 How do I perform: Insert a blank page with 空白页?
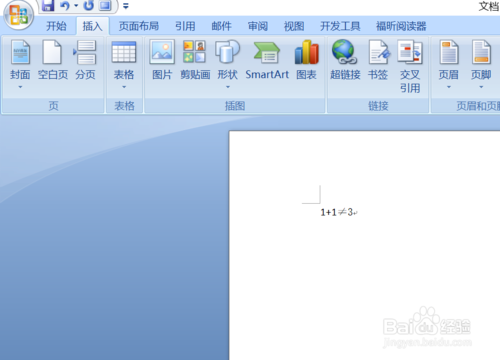pyautogui.click(x=53, y=60)
